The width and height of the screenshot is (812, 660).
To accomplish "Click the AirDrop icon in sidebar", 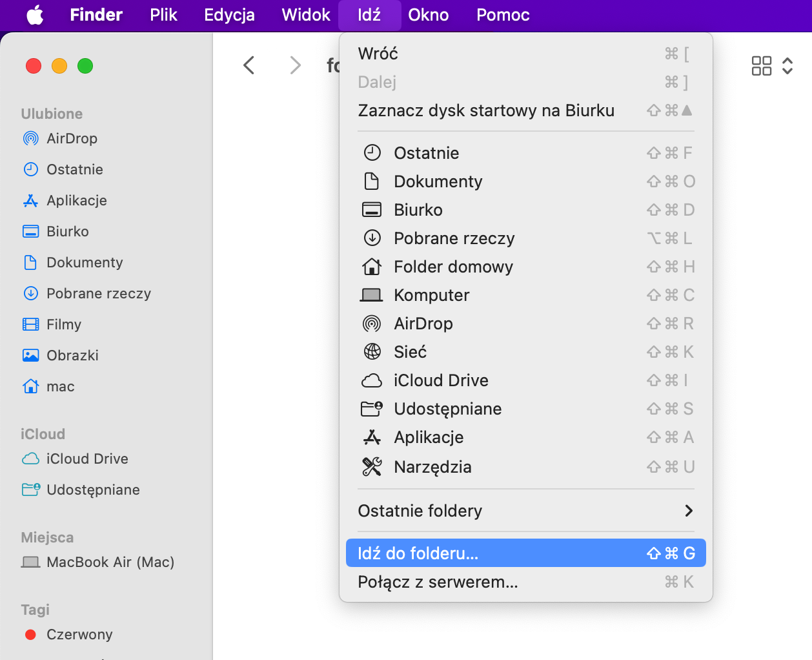I will point(30,138).
